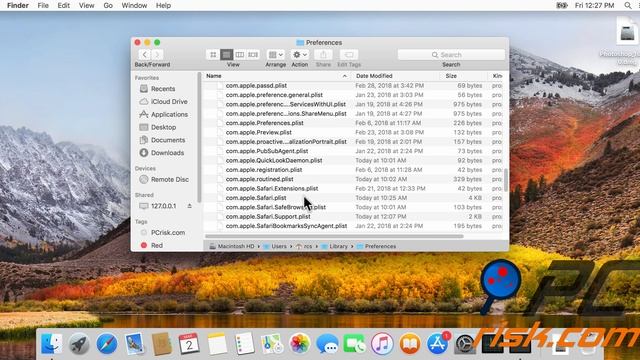
Task: Switch to column view
Action: (x=240, y=55)
